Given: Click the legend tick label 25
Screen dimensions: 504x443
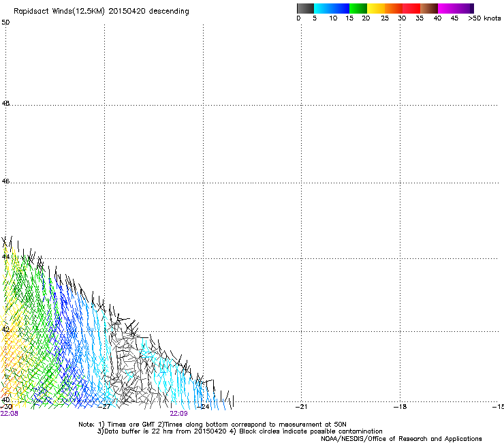Looking at the screenshot, I should tap(385, 18).
